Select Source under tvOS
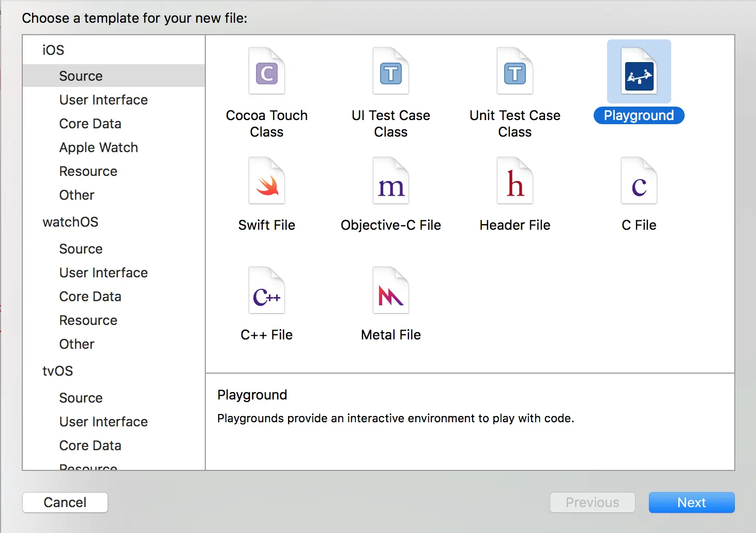This screenshot has height=533, width=756. 81,398
